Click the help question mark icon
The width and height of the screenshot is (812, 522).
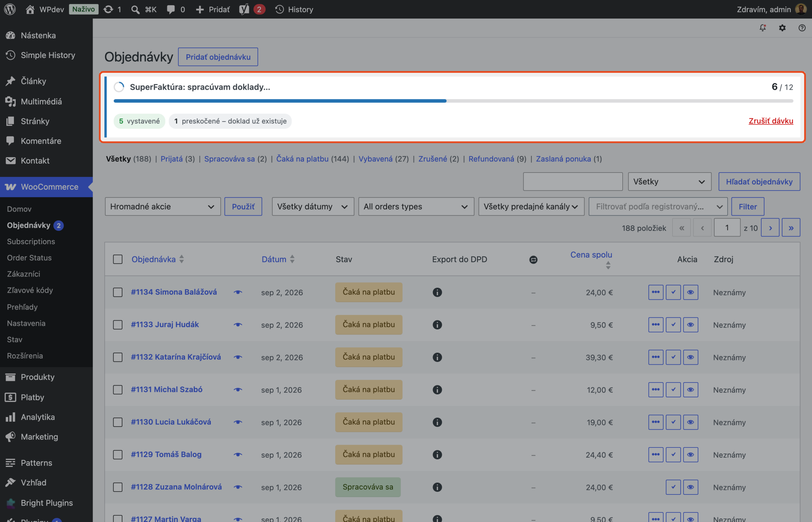[x=802, y=28]
